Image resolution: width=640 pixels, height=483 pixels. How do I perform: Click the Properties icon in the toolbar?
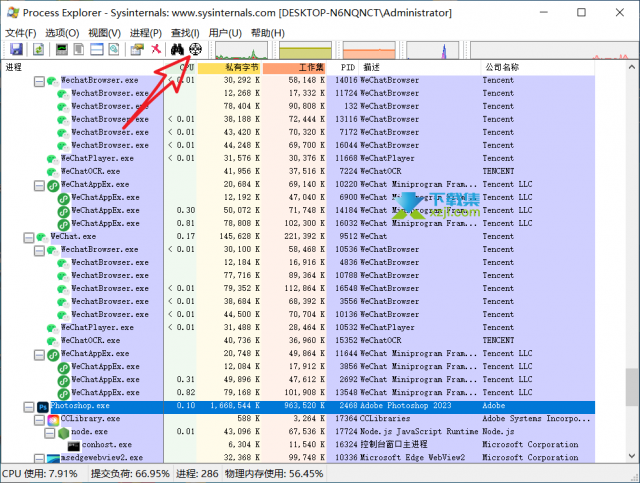coord(136,49)
